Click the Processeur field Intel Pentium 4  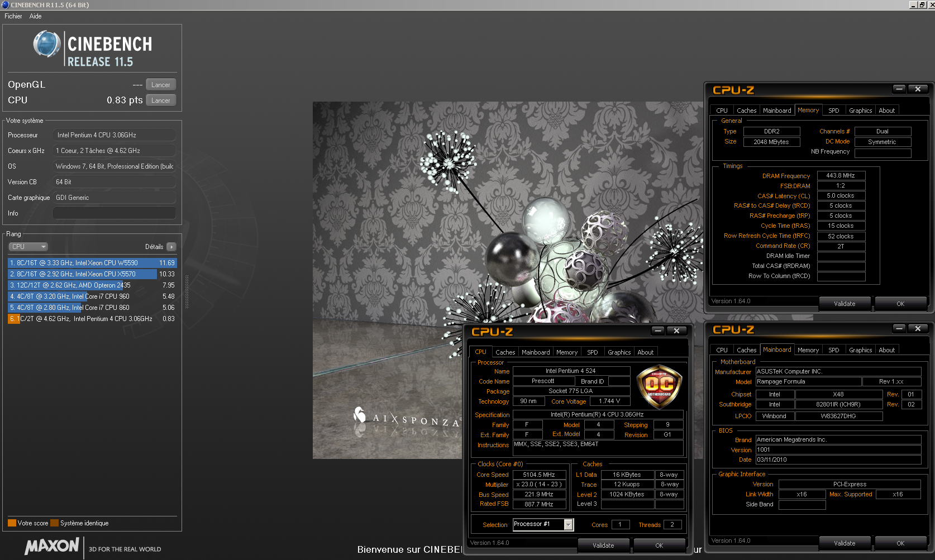[115, 135]
